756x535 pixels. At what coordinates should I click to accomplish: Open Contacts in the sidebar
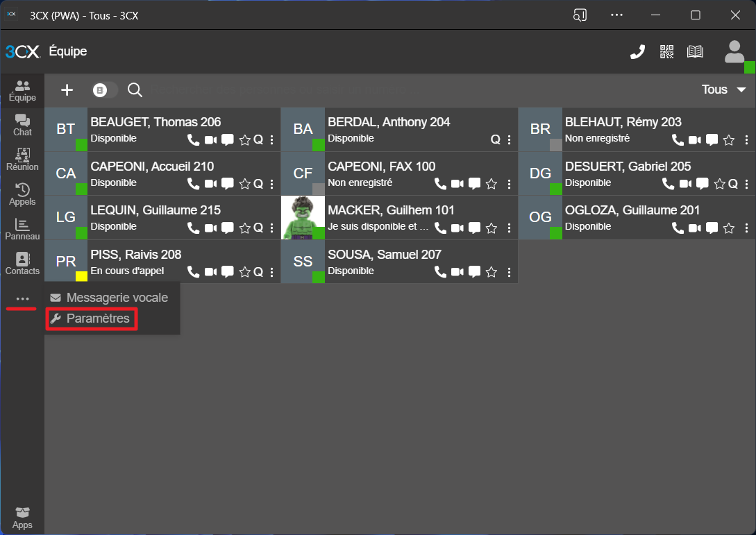pos(22,264)
